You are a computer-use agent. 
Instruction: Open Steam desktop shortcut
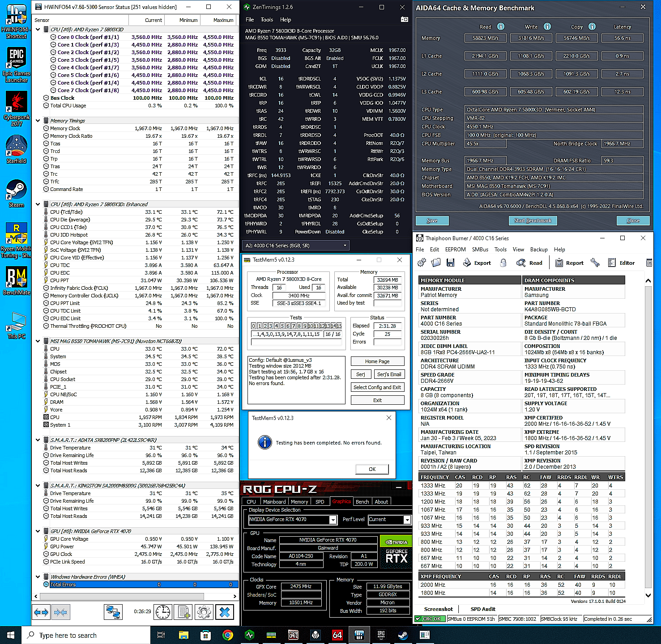[17, 193]
